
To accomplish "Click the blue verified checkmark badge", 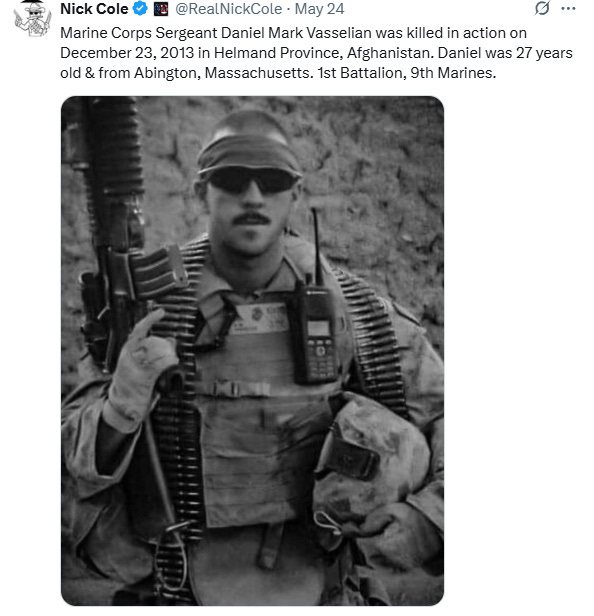I will click(140, 9).
